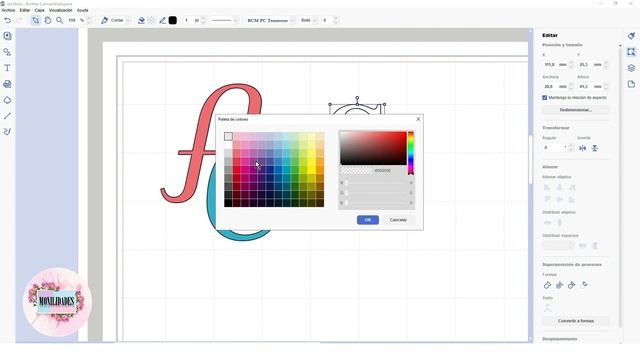This screenshot has width=640, height=360.
Task: Activate the selection arrow tool
Action: [x=36, y=20]
